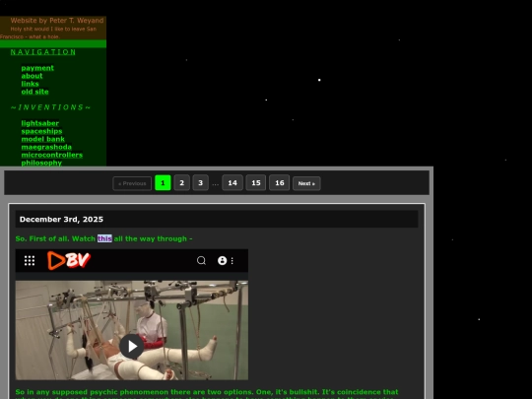Click the Next pagination button
Screen dimensions: 532x399
pyautogui.click(x=306, y=183)
